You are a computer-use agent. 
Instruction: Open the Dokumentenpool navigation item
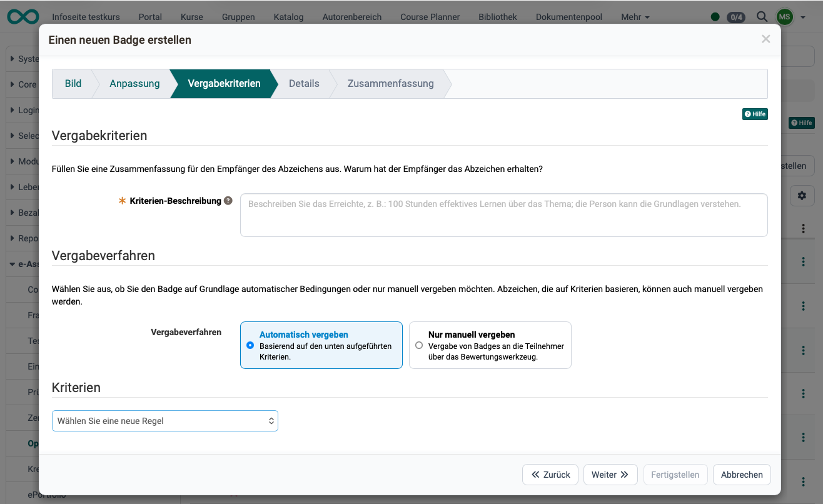point(569,17)
